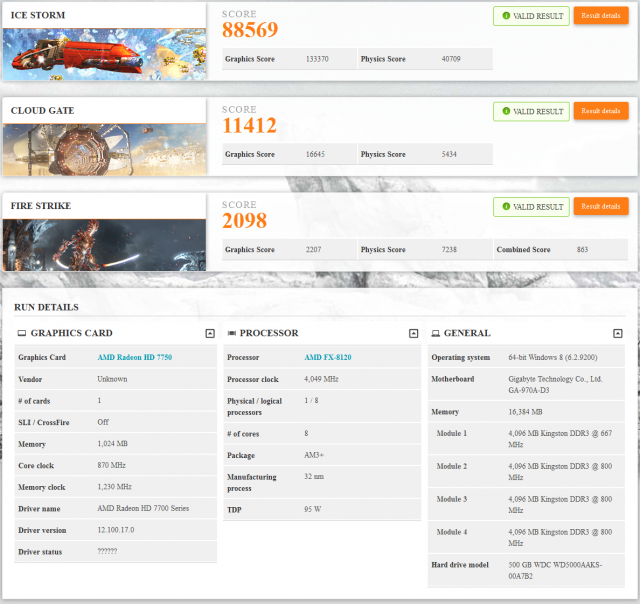Screen dimensions: 640x604
Task: Click the Fire Strike score 2098
Action: coord(244,221)
